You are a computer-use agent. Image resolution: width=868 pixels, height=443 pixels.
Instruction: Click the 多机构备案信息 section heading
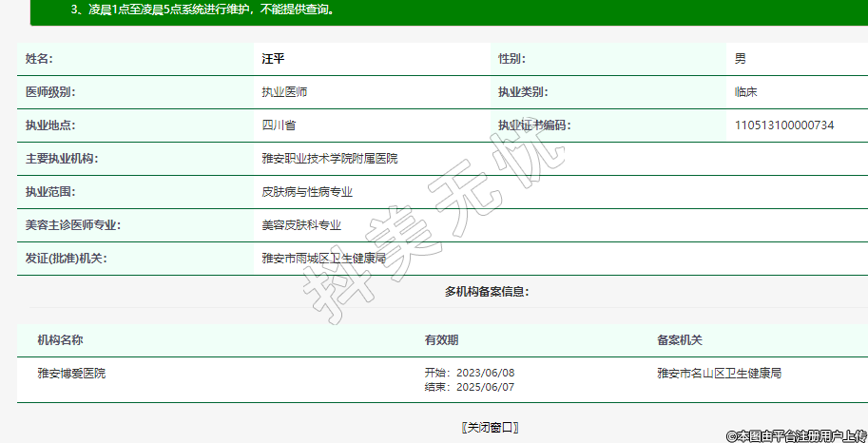[x=487, y=292]
